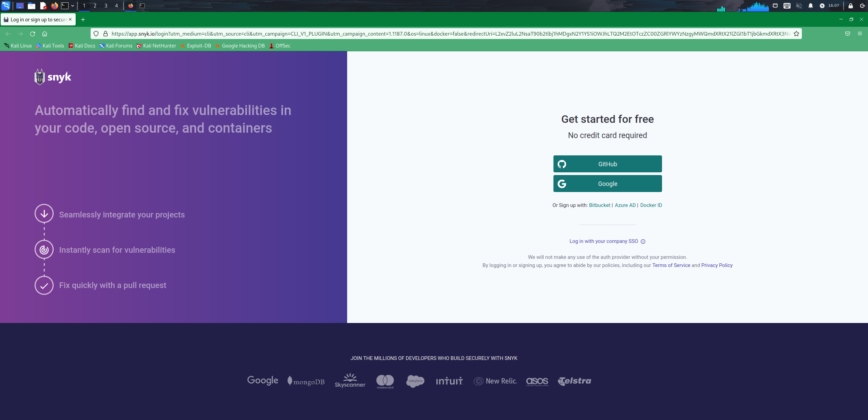This screenshot has height=420, width=868.
Task: Open Firefox hamburger application menu
Action: point(860,34)
